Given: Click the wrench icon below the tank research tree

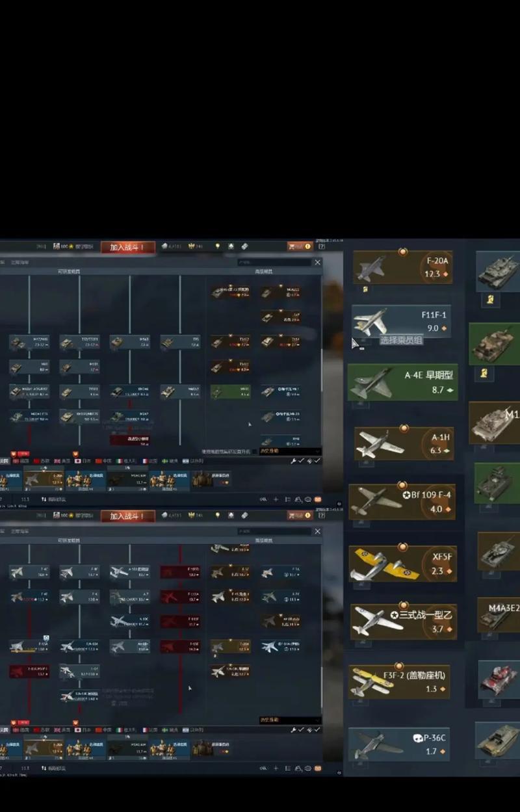Looking at the screenshot, I should pyautogui.click(x=294, y=460).
